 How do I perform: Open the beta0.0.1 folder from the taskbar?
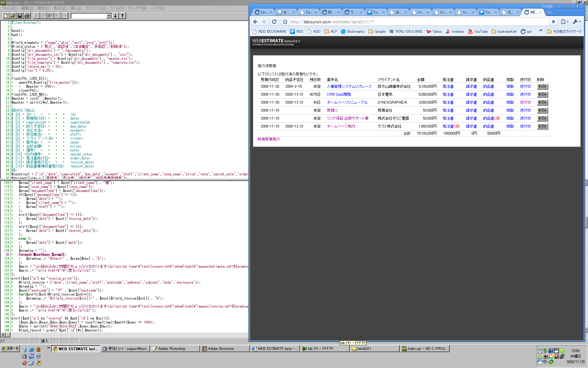[x=375, y=349]
